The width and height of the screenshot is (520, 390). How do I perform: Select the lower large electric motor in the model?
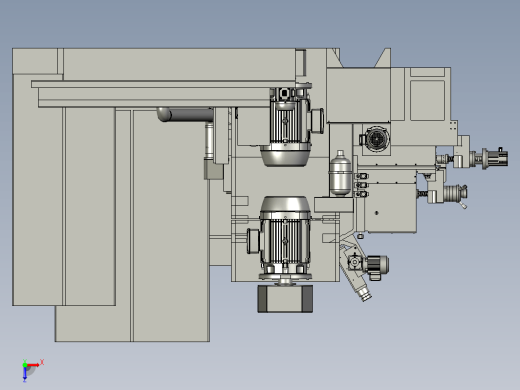280,239
